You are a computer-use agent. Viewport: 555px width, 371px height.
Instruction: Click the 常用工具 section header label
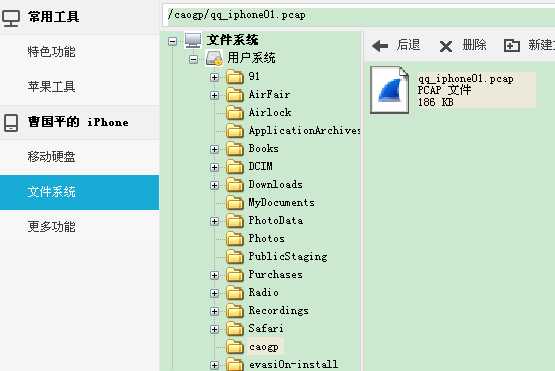(x=53, y=17)
